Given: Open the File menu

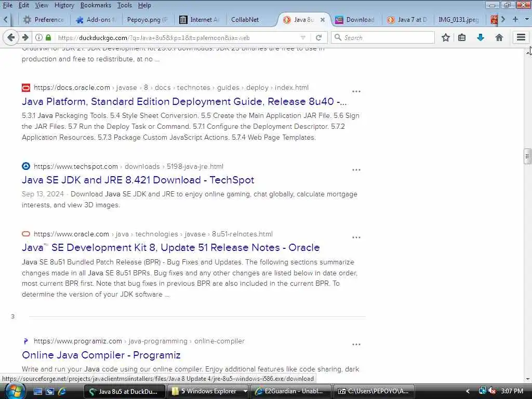Looking at the screenshot, I should 7,5.
